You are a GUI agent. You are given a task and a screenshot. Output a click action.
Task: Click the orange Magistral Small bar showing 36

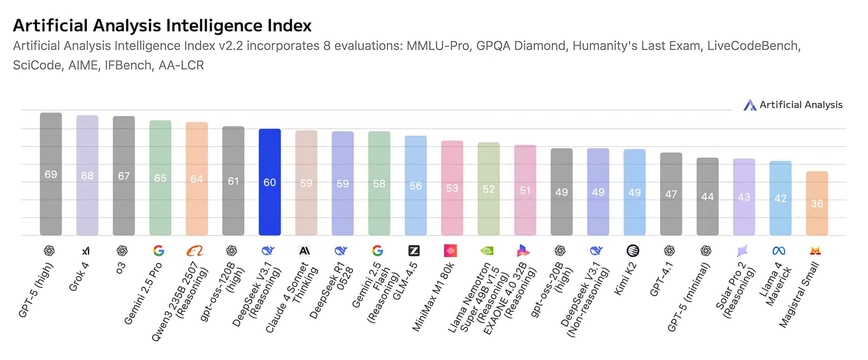click(x=817, y=203)
